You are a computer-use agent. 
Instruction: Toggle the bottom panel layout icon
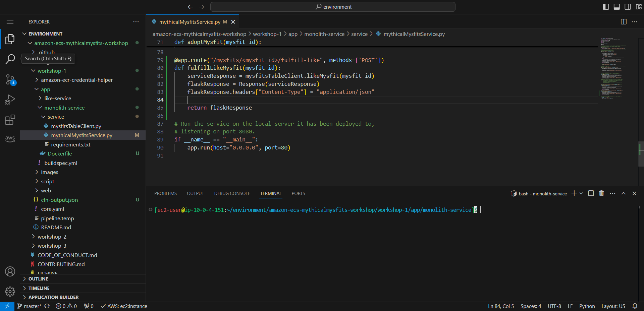[x=617, y=7]
